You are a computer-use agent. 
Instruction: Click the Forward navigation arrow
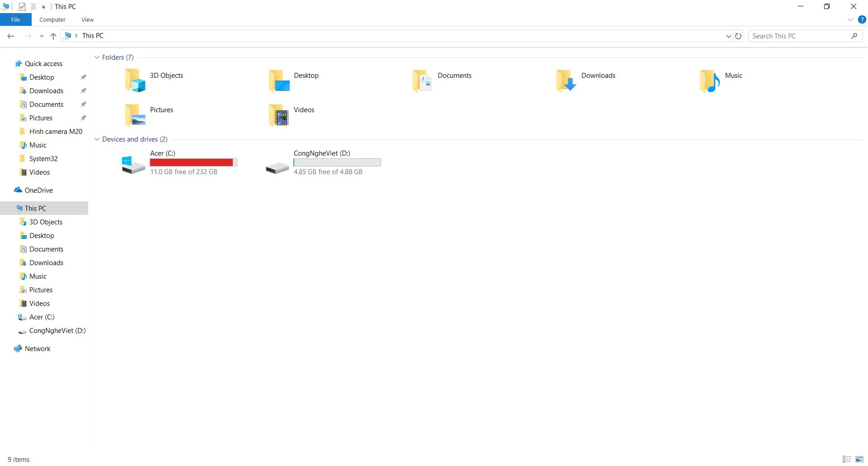[x=28, y=36]
